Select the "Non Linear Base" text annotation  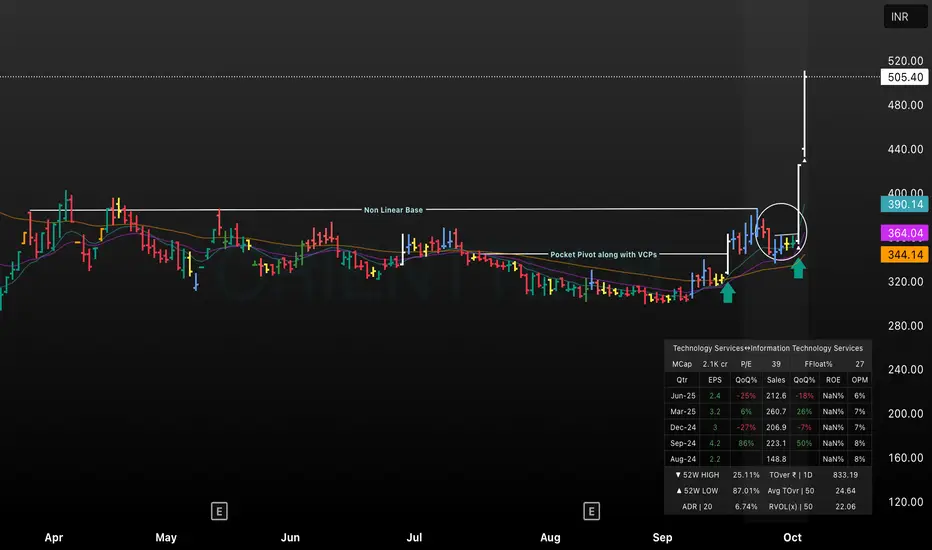(x=393, y=210)
